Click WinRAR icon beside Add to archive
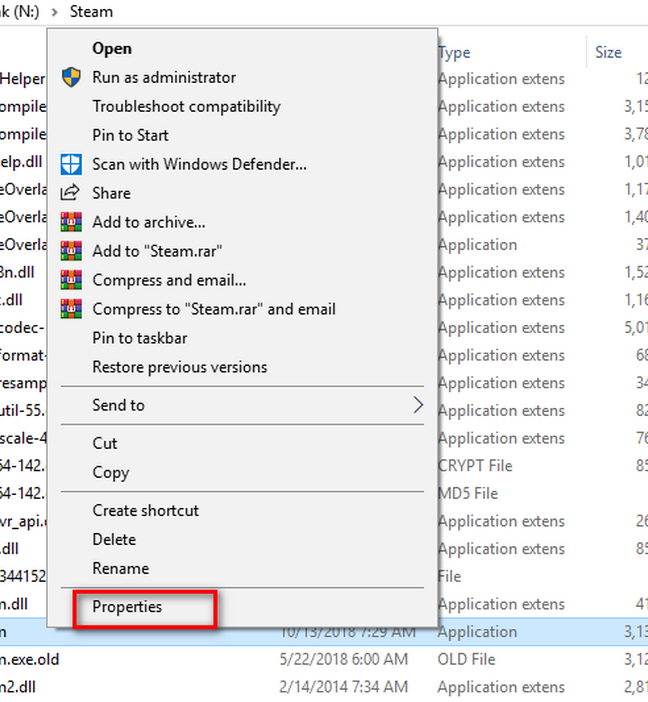This screenshot has width=648, height=702. 71,222
